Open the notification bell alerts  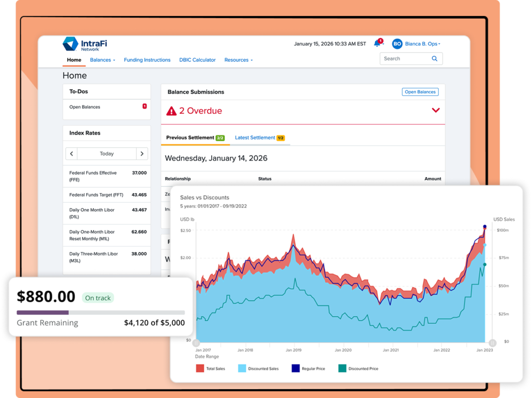378,43
